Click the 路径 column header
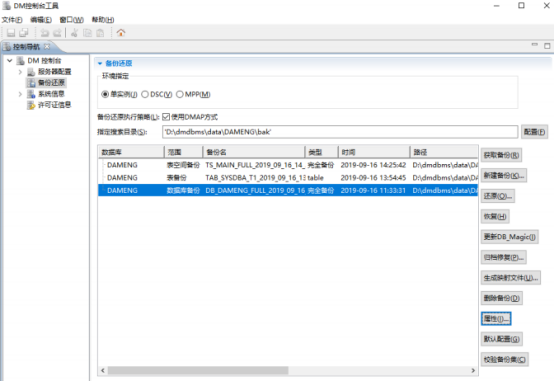Viewport: 554px width, 381px height. pyautogui.click(x=444, y=152)
